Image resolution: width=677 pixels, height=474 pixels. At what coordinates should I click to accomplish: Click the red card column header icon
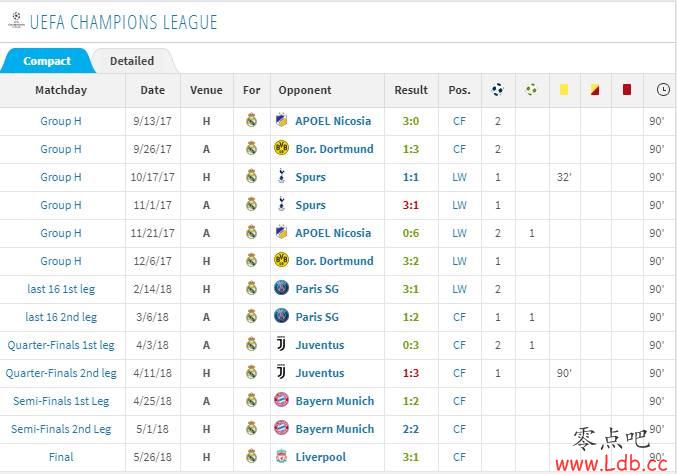pos(627,89)
